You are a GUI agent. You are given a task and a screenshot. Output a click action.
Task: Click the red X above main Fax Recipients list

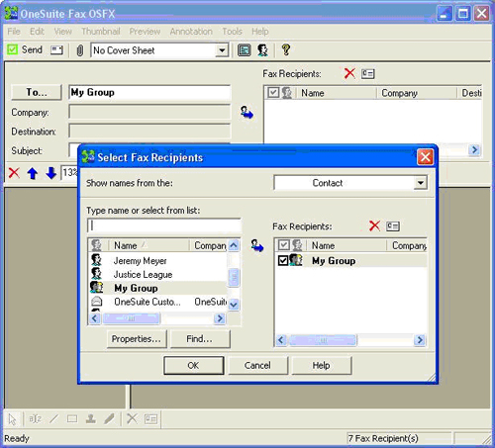pos(349,73)
